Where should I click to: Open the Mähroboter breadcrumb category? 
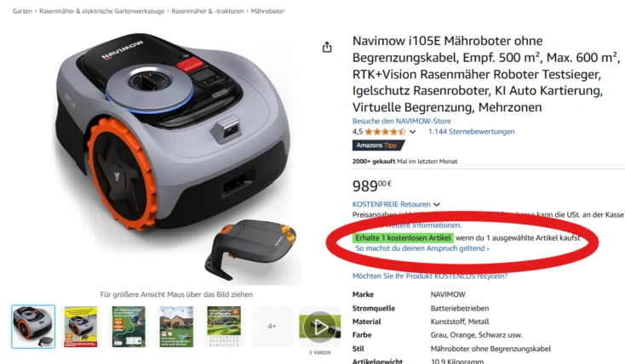point(267,11)
